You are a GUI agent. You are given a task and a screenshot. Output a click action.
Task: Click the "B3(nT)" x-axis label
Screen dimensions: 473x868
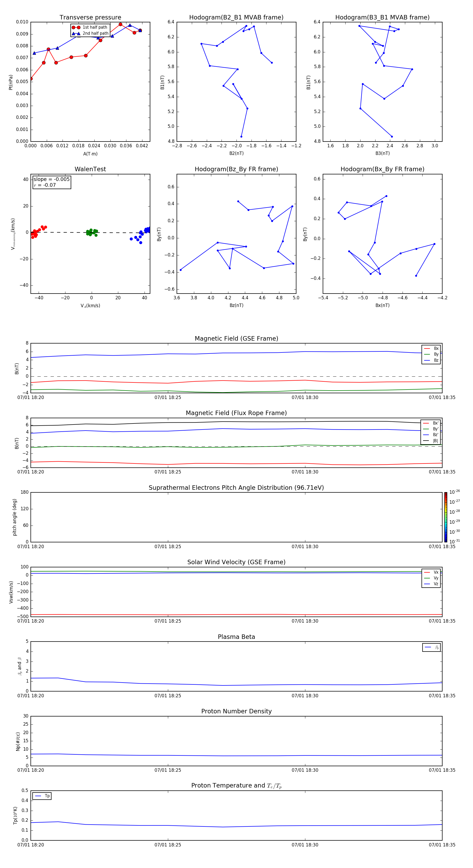pyautogui.click(x=382, y=153)
